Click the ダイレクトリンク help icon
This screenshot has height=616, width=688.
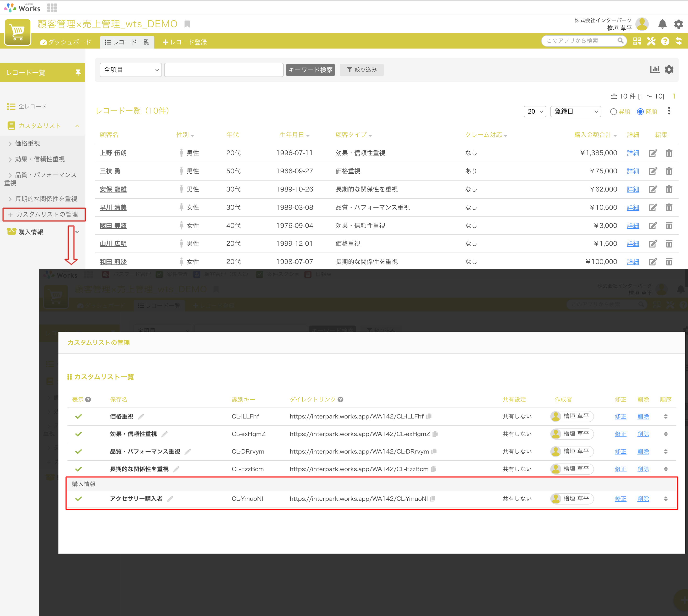pyautogui.click(x=341, y=399)
